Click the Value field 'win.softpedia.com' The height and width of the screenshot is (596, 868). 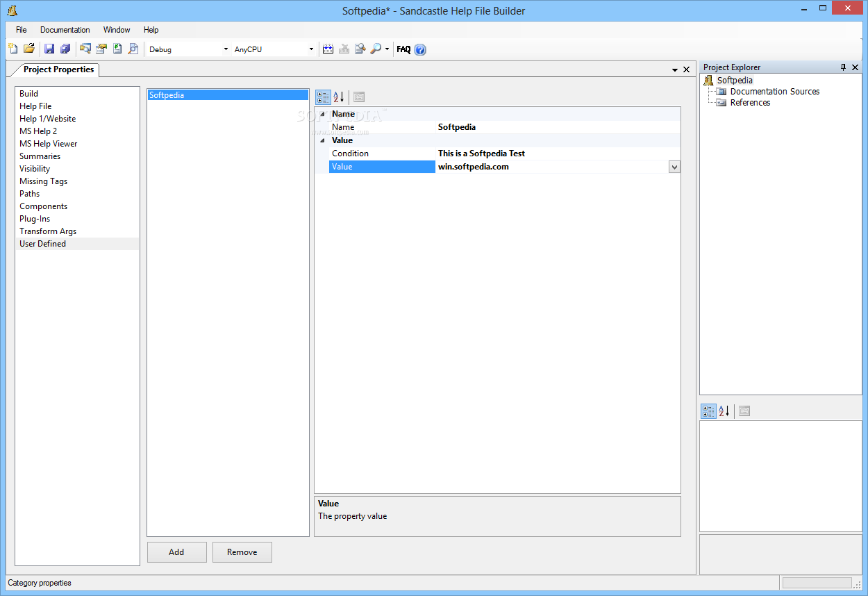552,167
